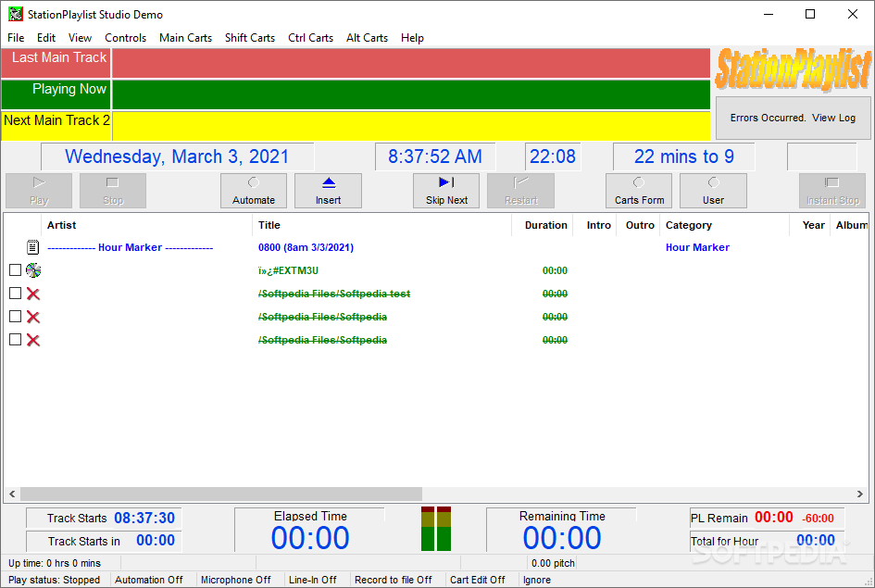Click the StationPlaylist logo
Viewport: 875px width, 588px height.
793,70
